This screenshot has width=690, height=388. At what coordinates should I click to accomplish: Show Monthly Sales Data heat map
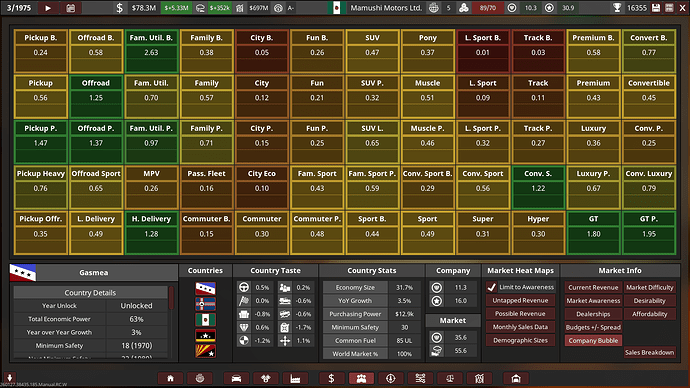[520, 327]
